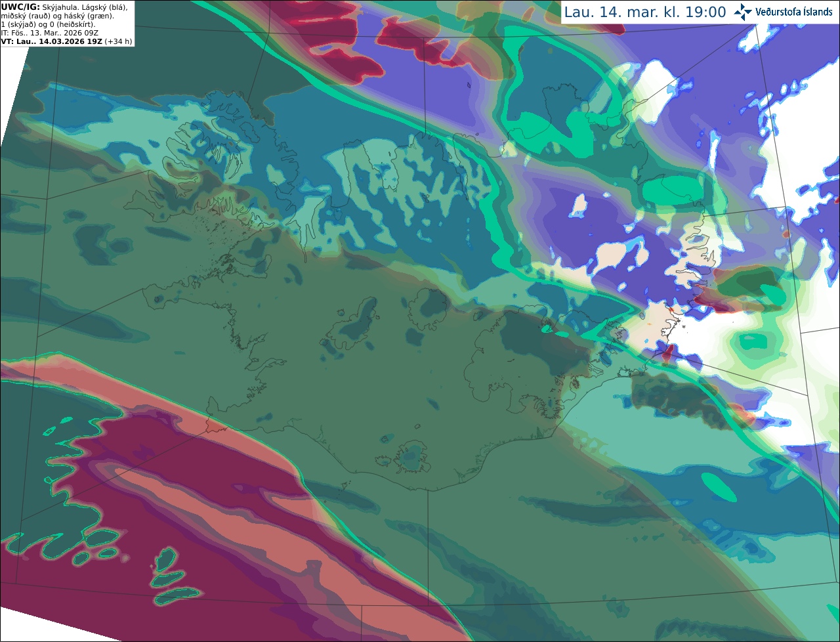Click the 'UWC/IG:' bold legend heading
This screenshot has width=840, height=642.
tap(20, 7)
